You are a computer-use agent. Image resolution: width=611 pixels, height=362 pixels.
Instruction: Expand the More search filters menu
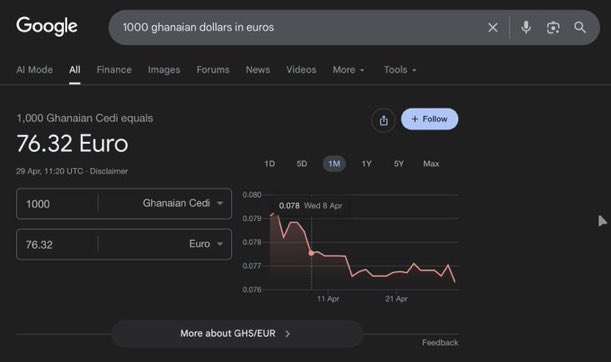348,70
